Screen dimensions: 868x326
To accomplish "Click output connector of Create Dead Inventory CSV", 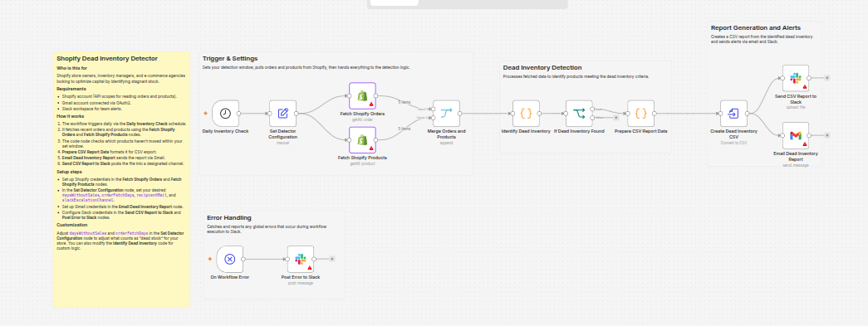I will (748, 114).
